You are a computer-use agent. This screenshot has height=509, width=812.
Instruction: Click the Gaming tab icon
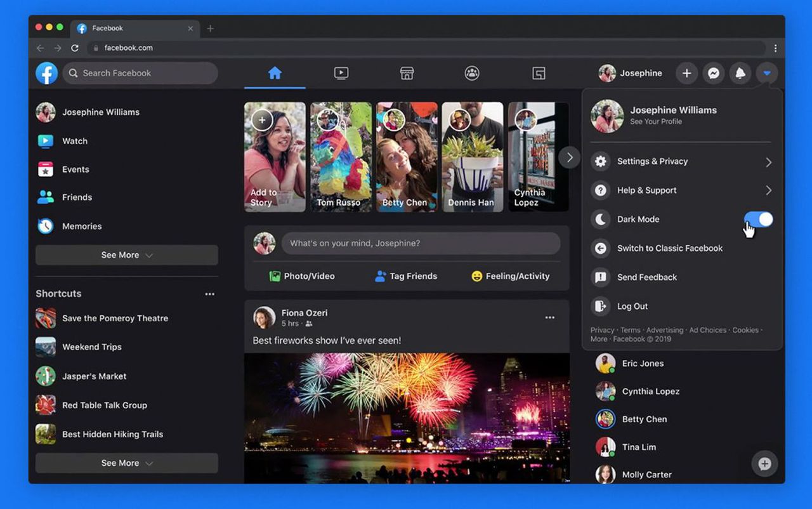pos(539,74)
